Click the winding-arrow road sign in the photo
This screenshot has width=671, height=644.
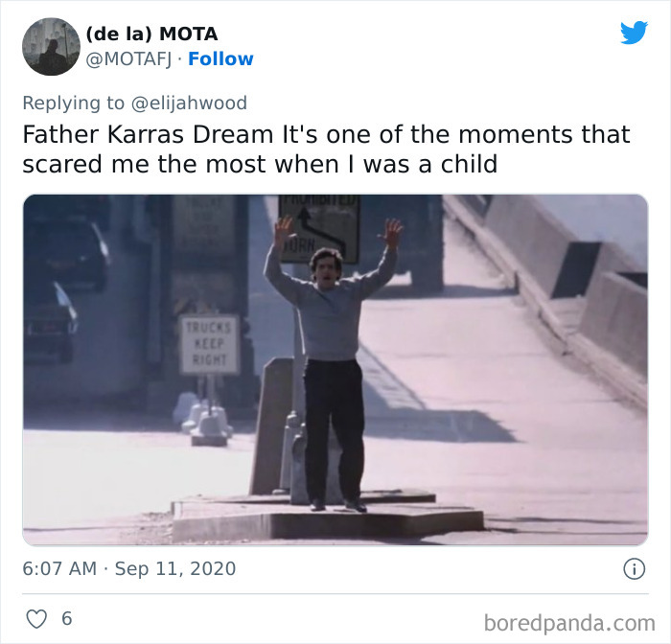click(319, 229)
